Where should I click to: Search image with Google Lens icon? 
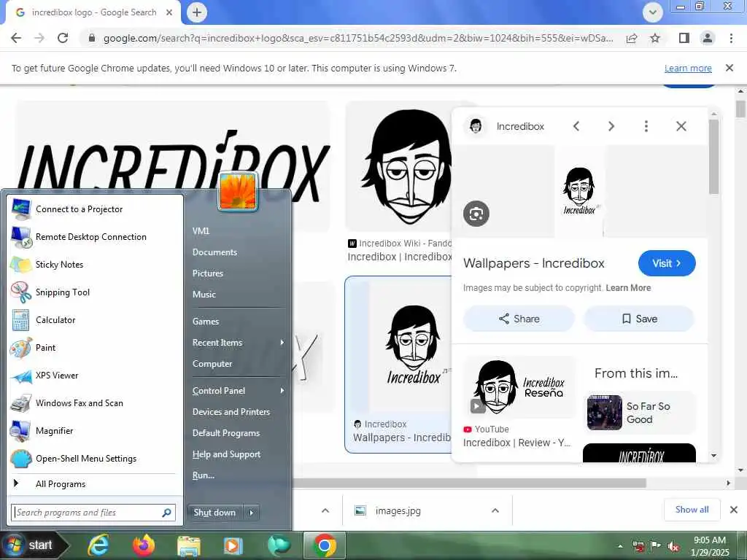tap(476, 214)
